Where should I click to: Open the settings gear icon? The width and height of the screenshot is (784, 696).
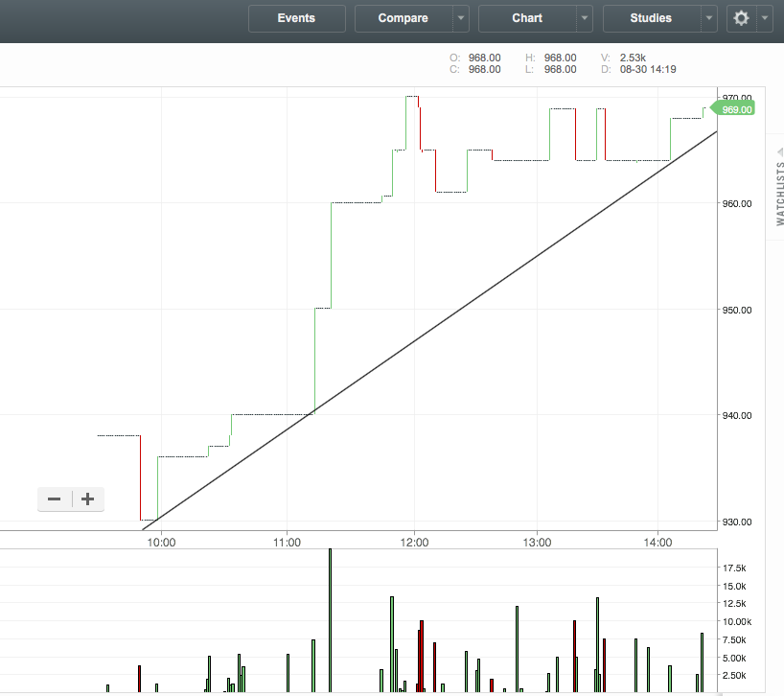pos(741,18)
